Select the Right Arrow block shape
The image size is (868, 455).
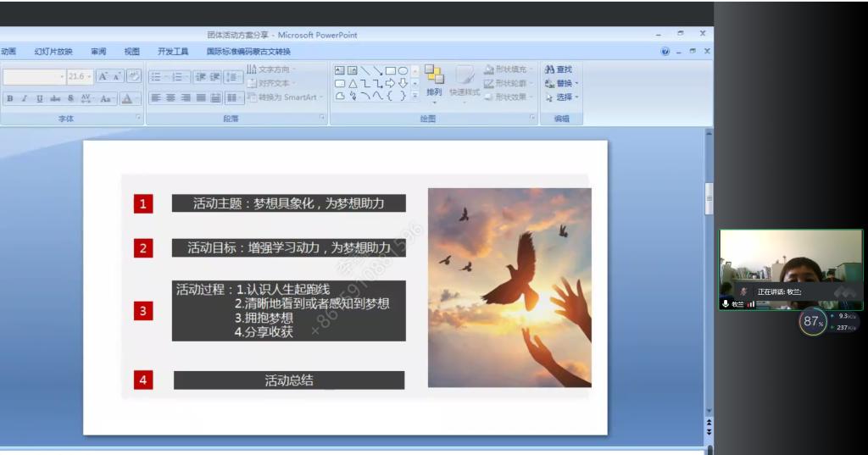click(x=390, y=83)
